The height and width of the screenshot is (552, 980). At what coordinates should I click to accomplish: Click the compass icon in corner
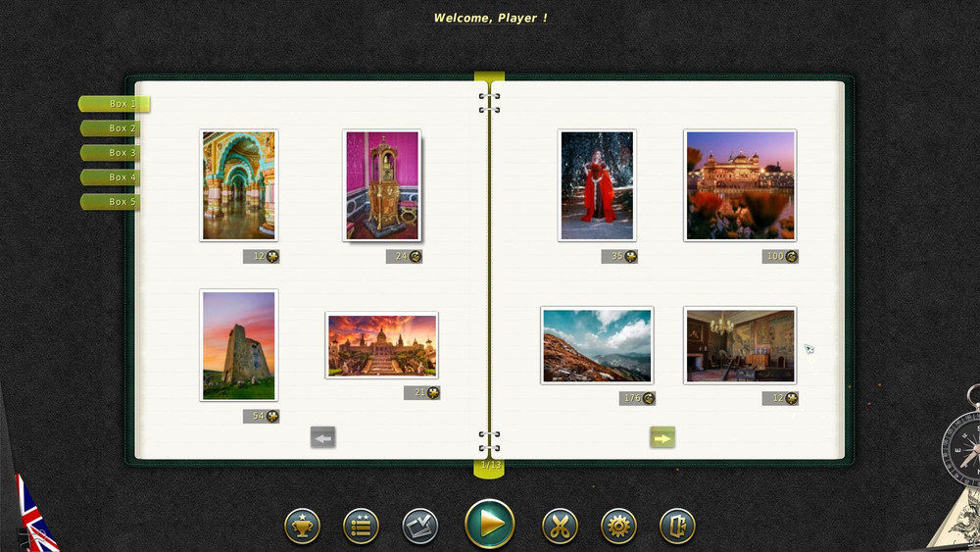coord(962,446)
